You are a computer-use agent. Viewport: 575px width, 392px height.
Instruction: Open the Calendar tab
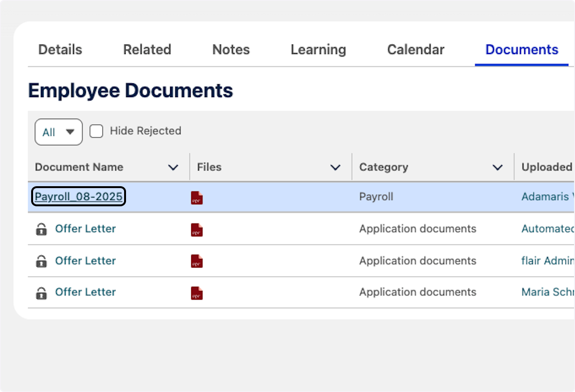point(415,49)
